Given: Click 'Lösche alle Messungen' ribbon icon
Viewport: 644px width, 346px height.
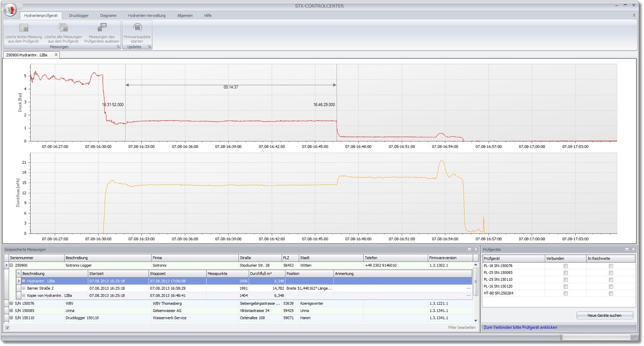Looking at the screenshot, I should [x=63, y=28].
